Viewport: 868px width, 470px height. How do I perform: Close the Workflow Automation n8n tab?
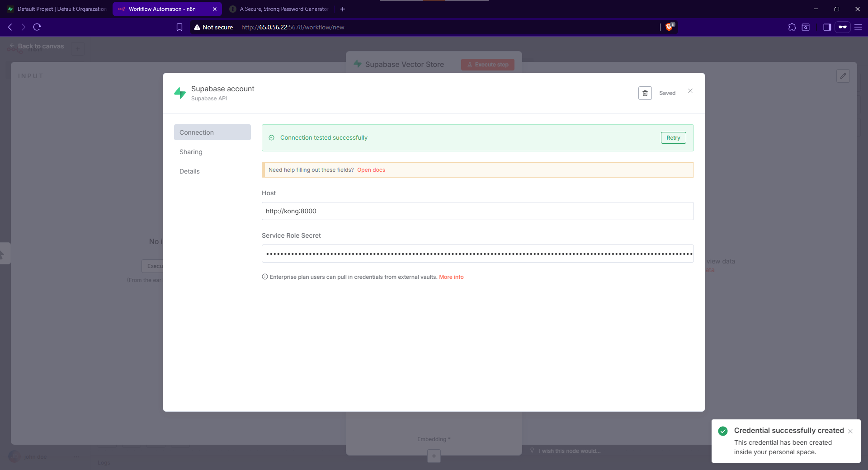pos(215,9)
